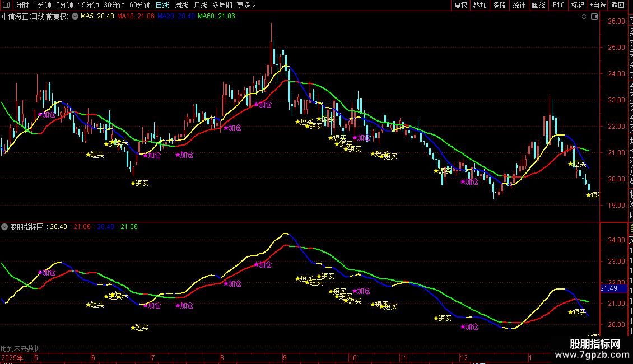Click the green MA60 value label
633x364 pixels.
point(216,17)
